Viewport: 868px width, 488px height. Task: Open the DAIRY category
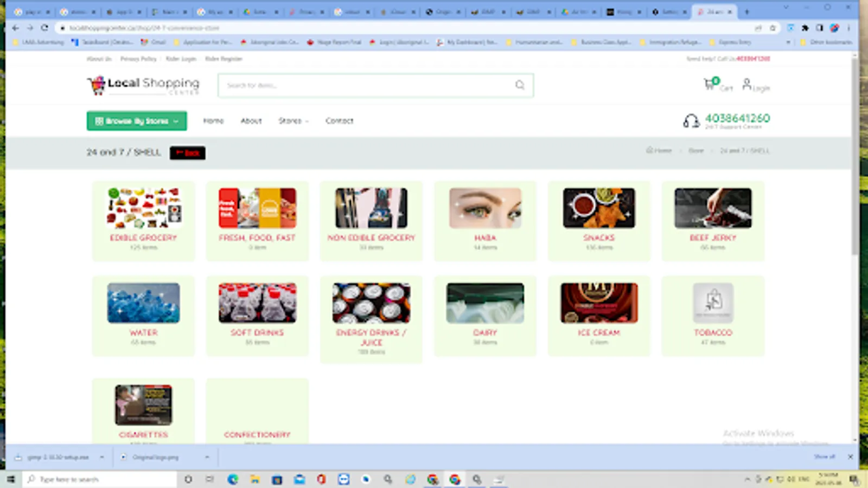click(485, 316)
